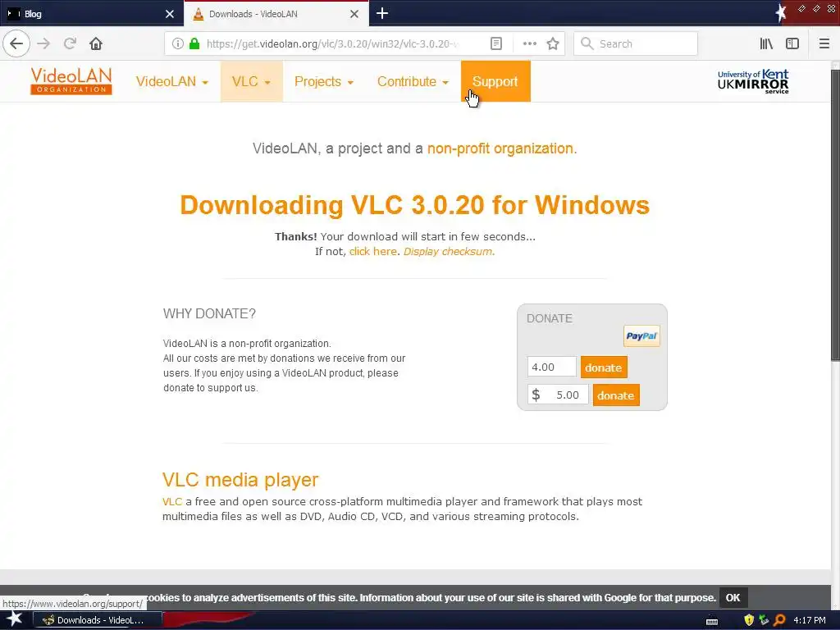Click the browser Search box

(x=636, y=43)
